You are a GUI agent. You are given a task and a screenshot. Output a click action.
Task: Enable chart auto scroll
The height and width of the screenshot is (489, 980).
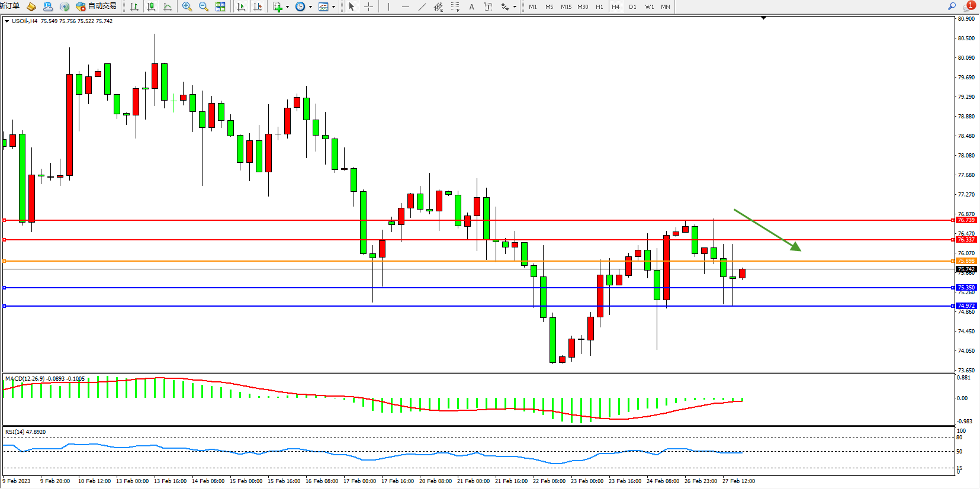(x=241, y=7)
